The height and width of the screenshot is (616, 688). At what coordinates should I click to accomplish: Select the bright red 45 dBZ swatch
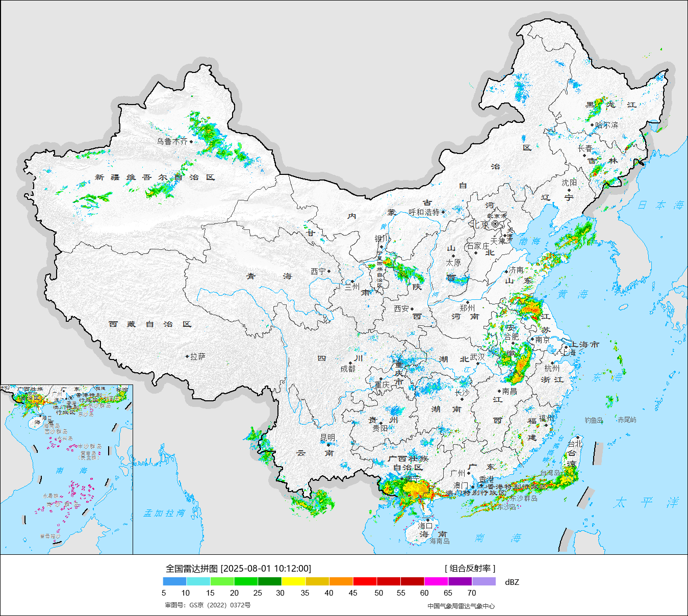(365, 581)
